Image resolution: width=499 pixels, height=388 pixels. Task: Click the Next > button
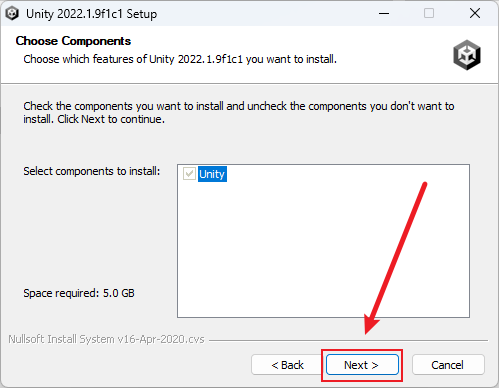click(x=362, y=365)
